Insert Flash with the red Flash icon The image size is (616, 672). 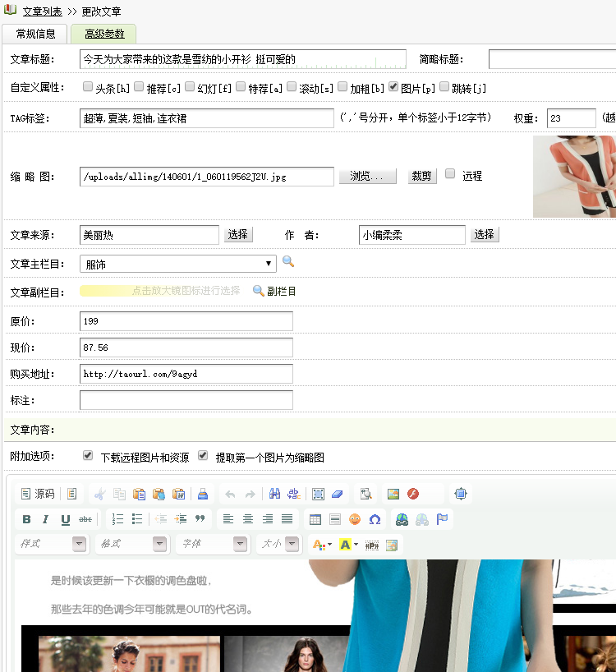point(413,495)
